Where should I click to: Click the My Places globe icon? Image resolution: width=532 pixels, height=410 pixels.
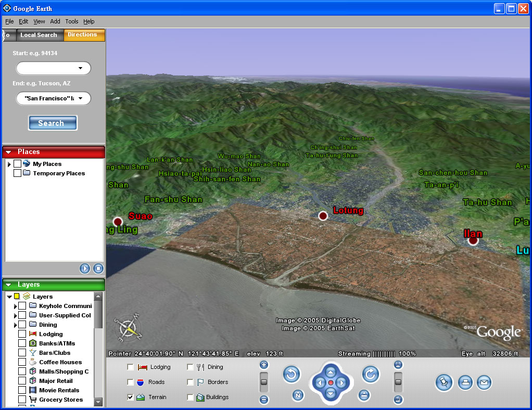tap(27, 163)
